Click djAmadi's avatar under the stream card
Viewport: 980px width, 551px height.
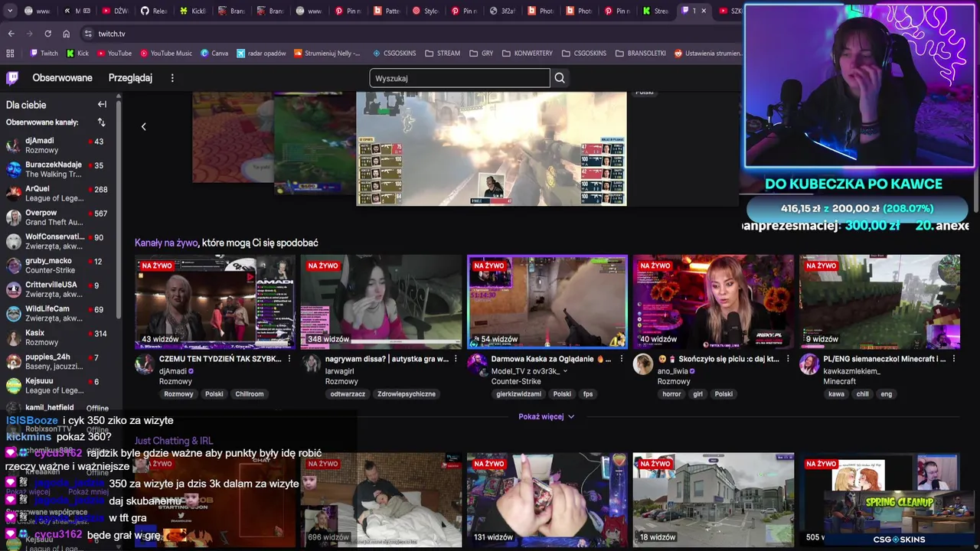pyautogui.click(x=144, y=364)
